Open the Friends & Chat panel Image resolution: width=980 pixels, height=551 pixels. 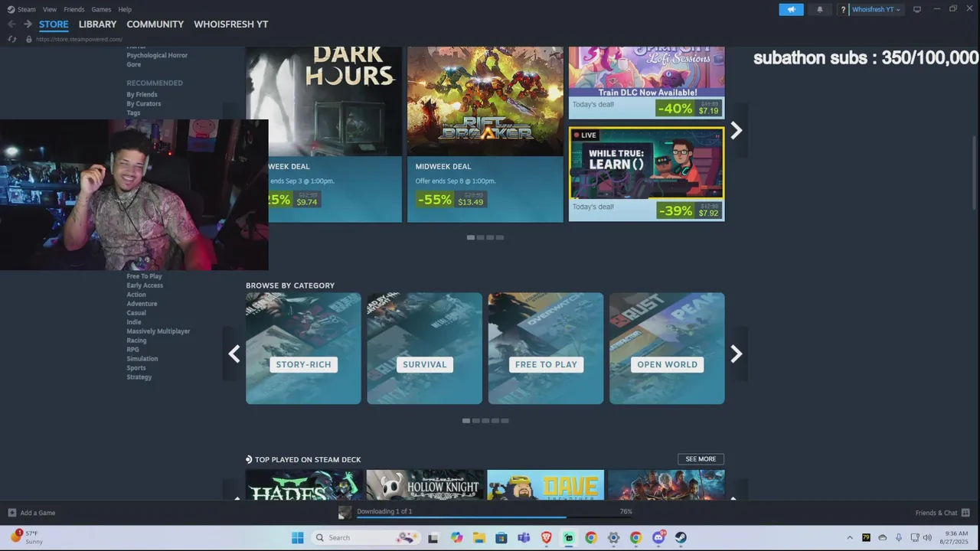click(942, 513)
